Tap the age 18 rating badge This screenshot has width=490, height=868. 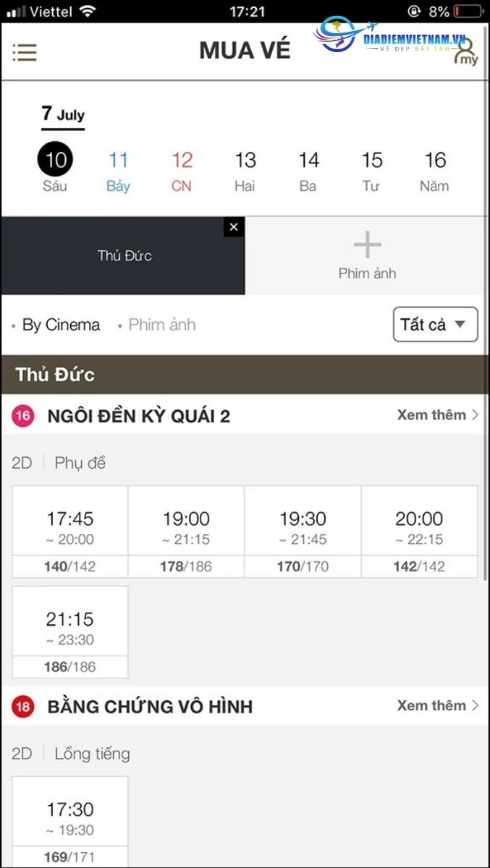coord(23,707)
